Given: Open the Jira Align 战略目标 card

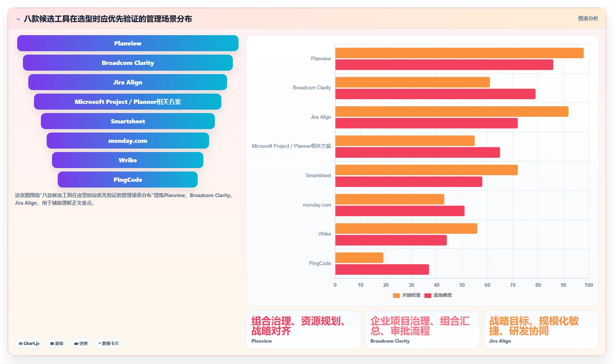Looking at the screenshot, I should tap(541, 330).
